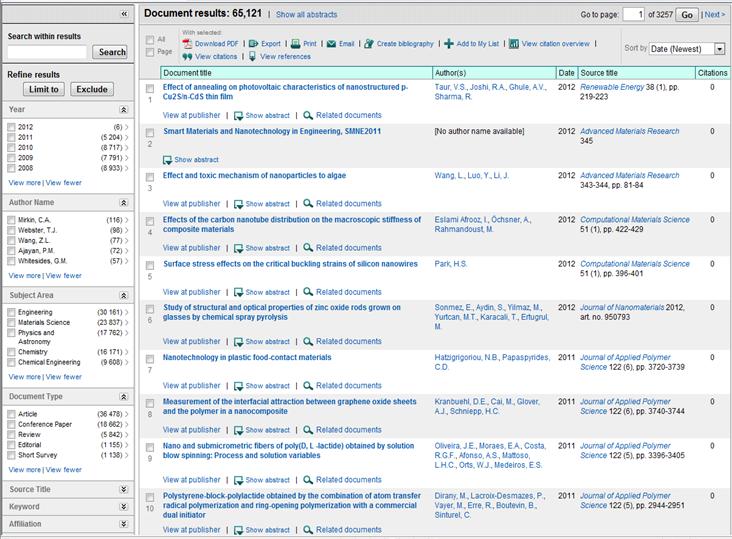This screenshot has height=539, width=732.
Task: Click the View references icon
Action: tap(253, 56)
